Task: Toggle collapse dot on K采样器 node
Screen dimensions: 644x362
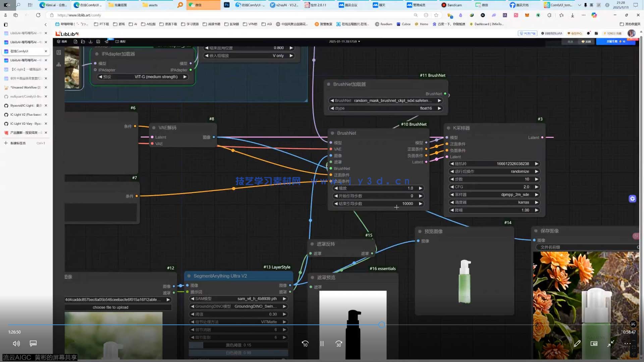Action: (448, 128)
